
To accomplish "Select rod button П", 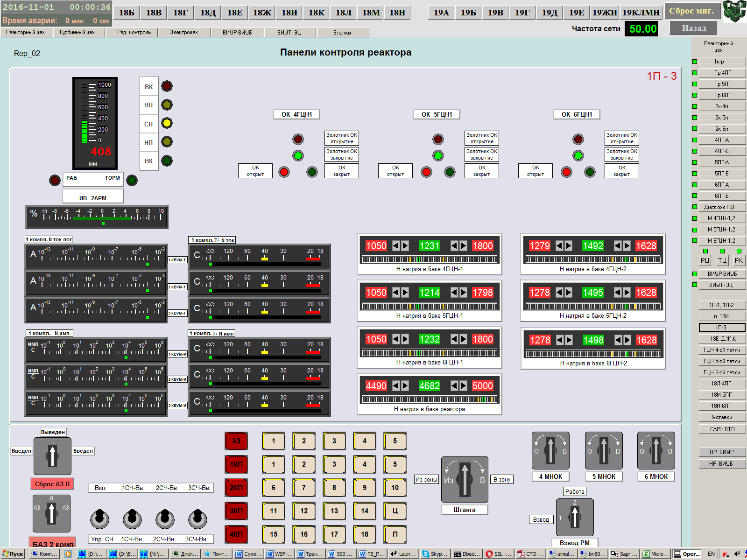I will click(395, 534).
